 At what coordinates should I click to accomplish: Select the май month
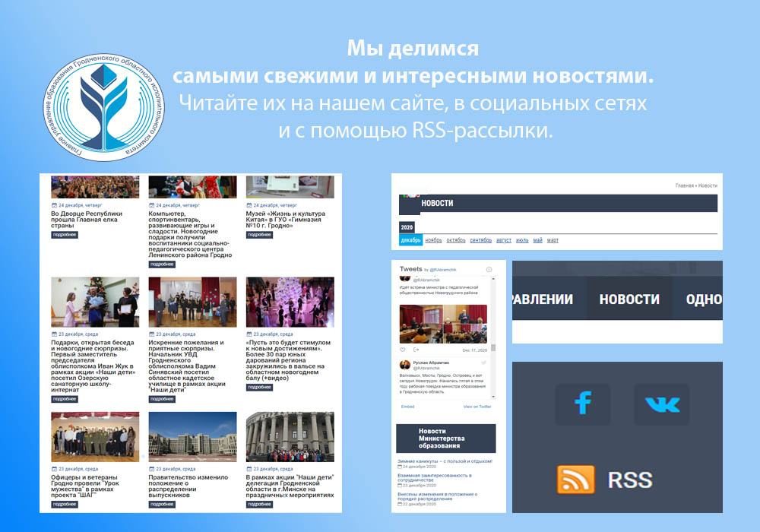(x=537, y=240)
